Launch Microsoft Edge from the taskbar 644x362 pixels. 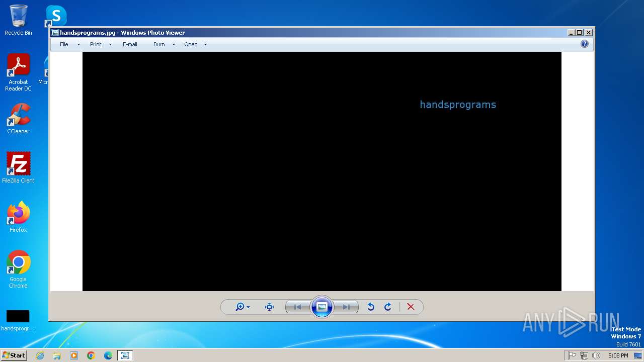coord(108,355)
